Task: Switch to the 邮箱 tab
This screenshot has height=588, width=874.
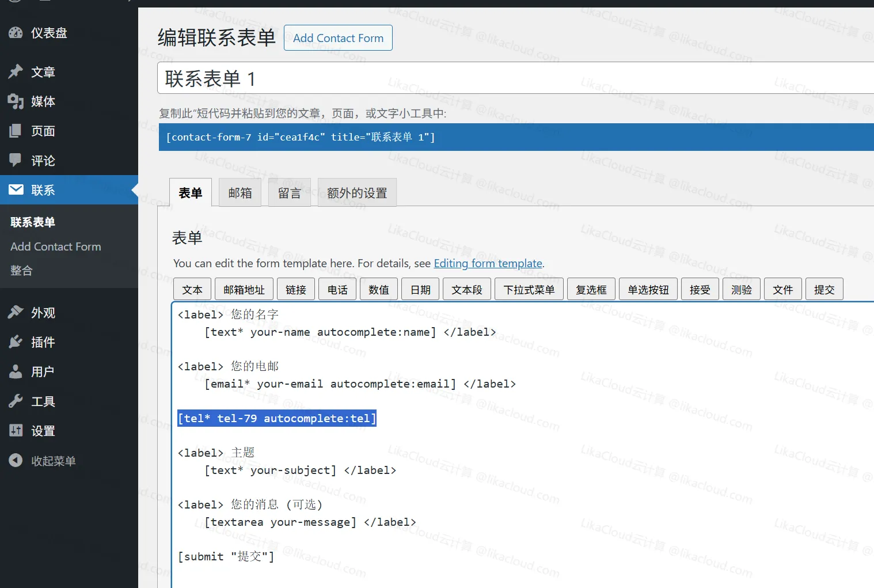Action: coord(240,192)
